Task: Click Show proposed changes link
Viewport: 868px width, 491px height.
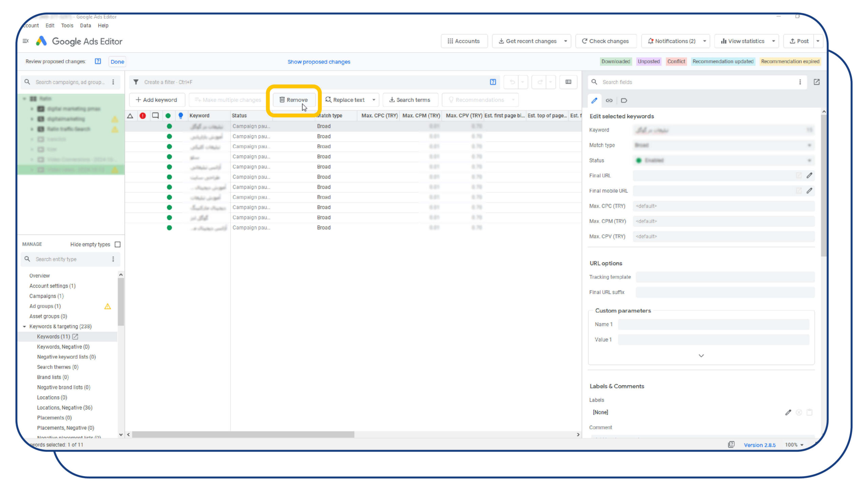Action: point(319,62)
